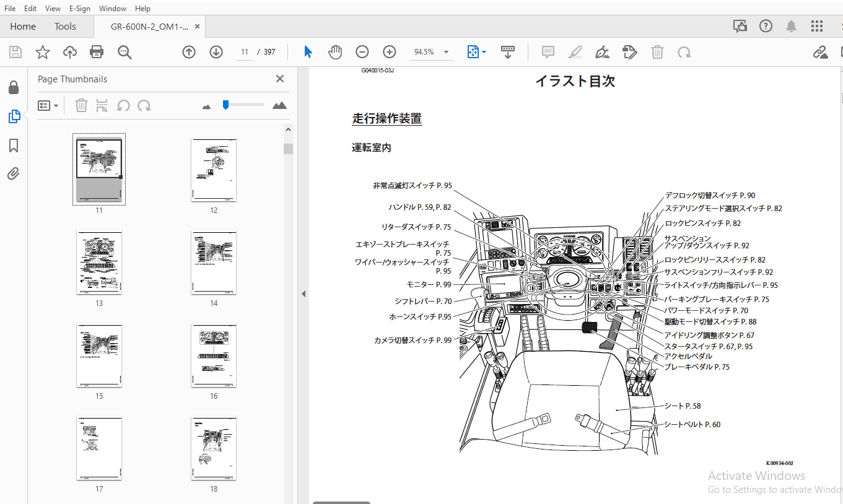
Task: Open the apps grid icon
Action: click(817, 26)
